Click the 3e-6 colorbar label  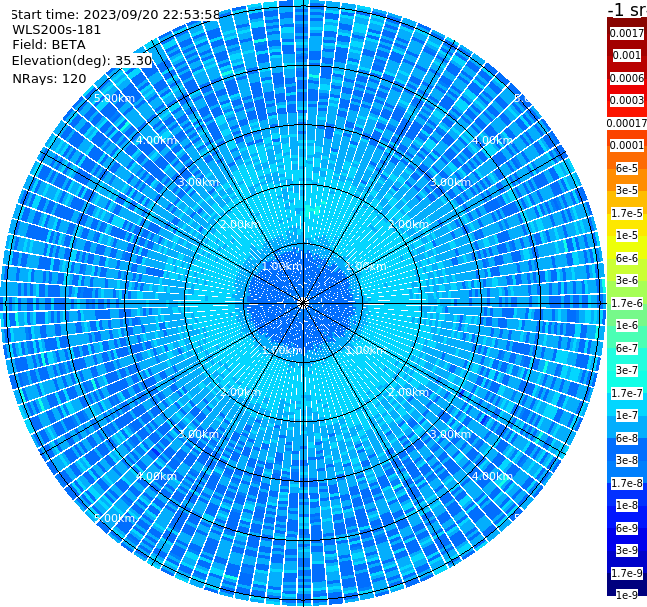[x=627, y=280]
